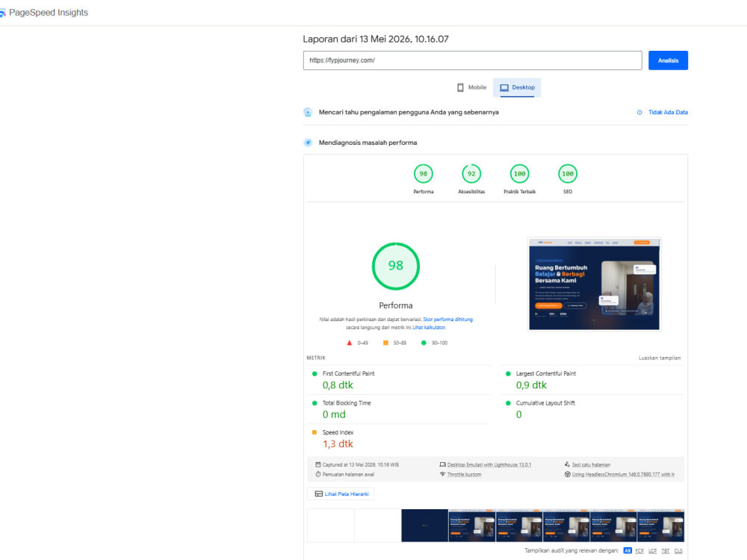Screen dimensions: 747x560
Task: Select the CLS audit filter
Action: (x=678, y=551)
